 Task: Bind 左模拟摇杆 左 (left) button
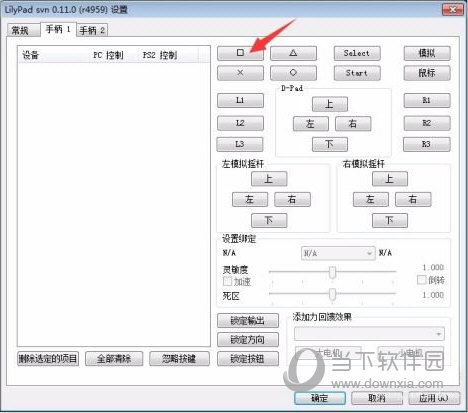[250, 199]
